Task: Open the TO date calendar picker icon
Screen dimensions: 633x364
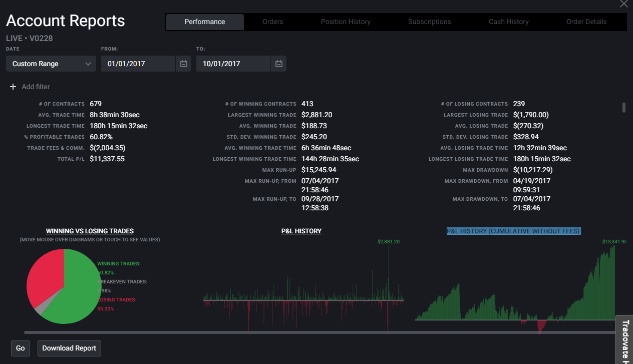Action: pos(278,64)
